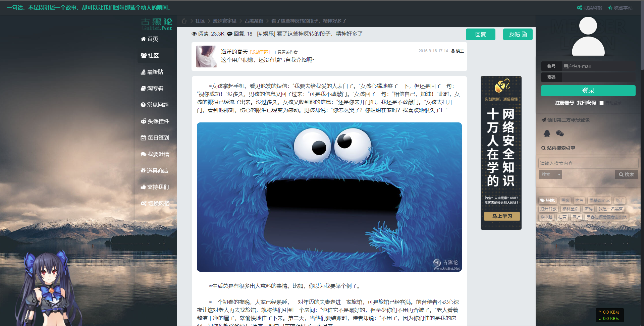The width and height of the screenshot is (644, 326).
Task: Click the icon beside 最新贴 in sidebar
Action: click(x=143, y=72)
